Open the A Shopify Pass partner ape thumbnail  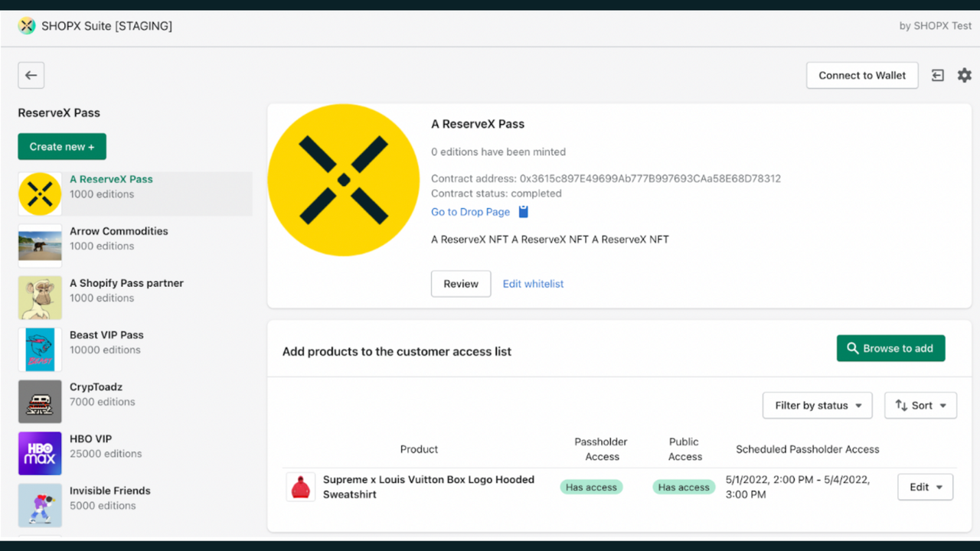(40, 298)
